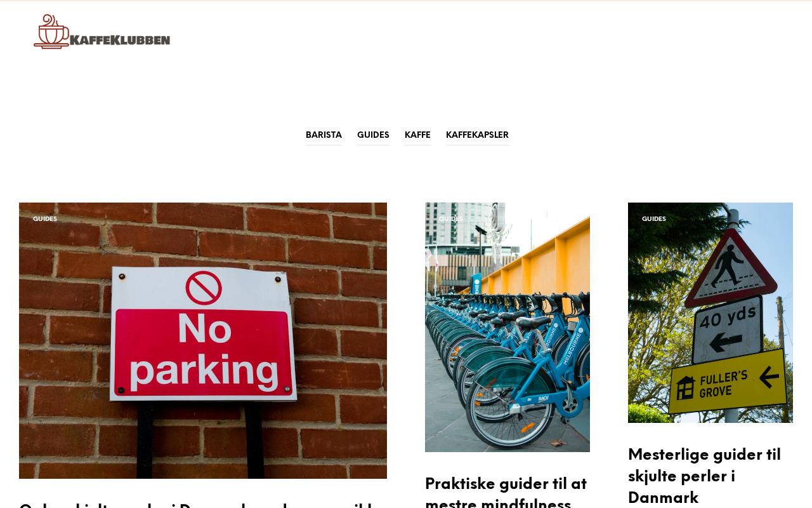Select Guides in the navigation menu
The image size is (812, 508).
click(373, 135)
